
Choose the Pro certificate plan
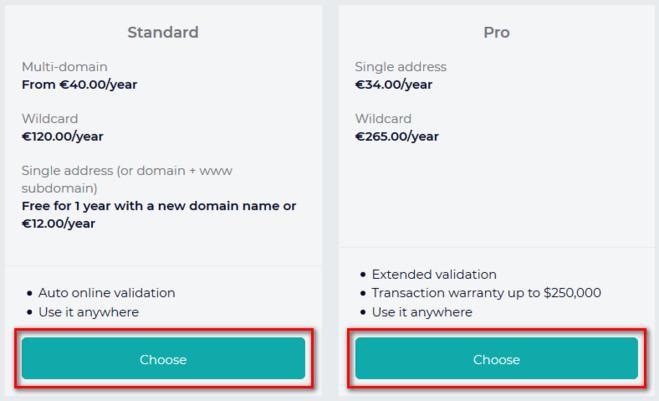click(496, 359)
